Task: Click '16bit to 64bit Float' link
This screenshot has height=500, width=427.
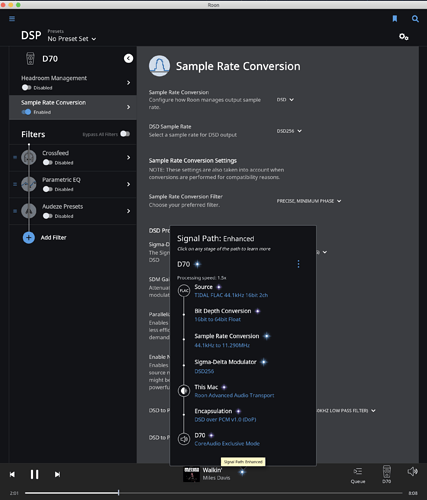Action: 217,319
